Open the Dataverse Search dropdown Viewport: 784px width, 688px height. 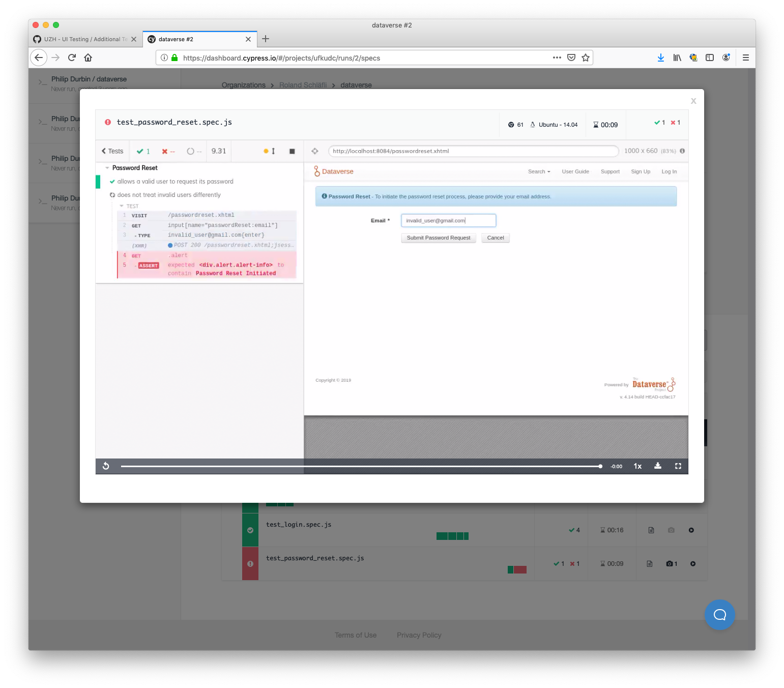tap(539, 171)
